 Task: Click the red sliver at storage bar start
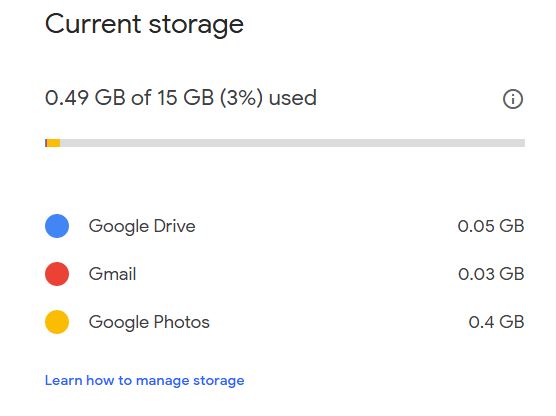(46, 143)
